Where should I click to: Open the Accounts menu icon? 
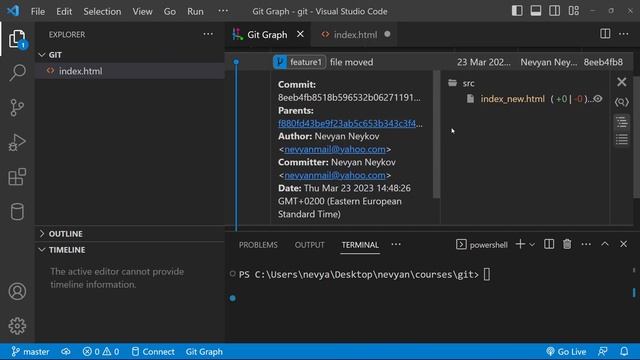pyautogui.click(x=17, y=291)
